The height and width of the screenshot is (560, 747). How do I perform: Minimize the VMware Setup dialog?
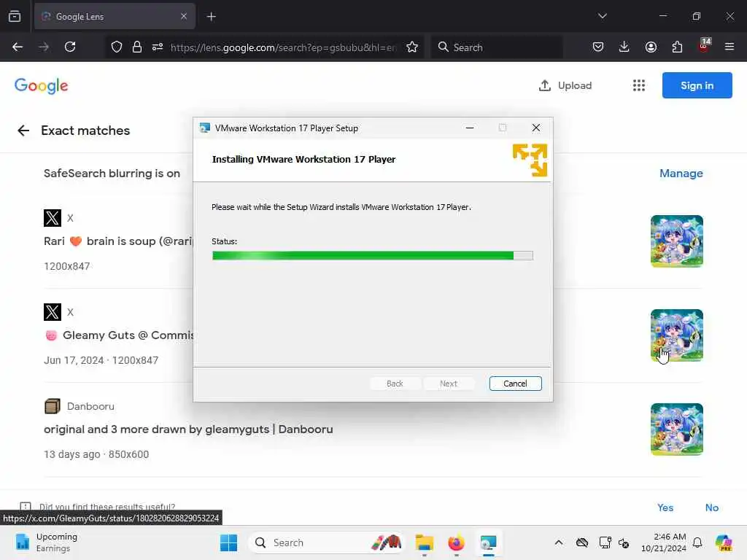470,128
